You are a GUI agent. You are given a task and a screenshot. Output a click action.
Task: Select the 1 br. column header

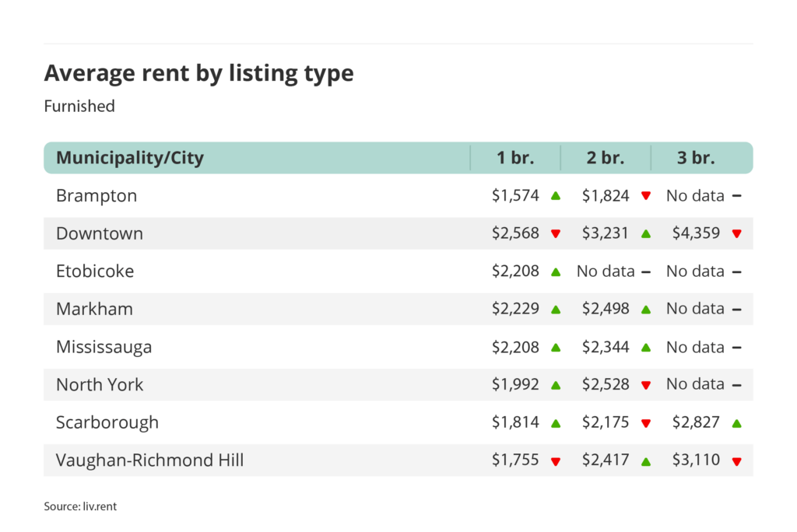[515, 158]
